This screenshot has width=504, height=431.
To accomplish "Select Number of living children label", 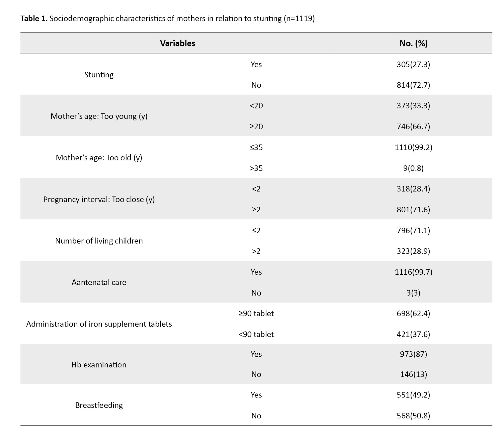I will [x=99, y=241].
